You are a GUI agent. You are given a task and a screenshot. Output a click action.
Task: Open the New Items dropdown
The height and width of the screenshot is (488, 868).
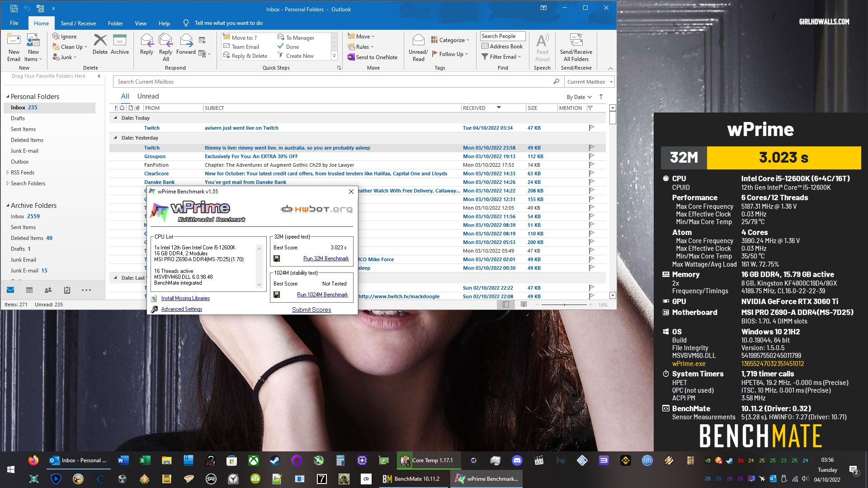click(33, 47)
